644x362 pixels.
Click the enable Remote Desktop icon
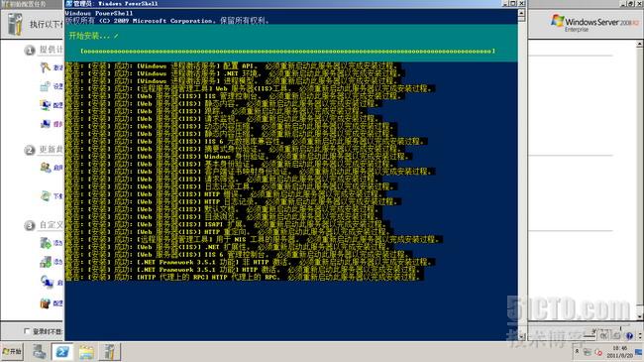point(47,282)
